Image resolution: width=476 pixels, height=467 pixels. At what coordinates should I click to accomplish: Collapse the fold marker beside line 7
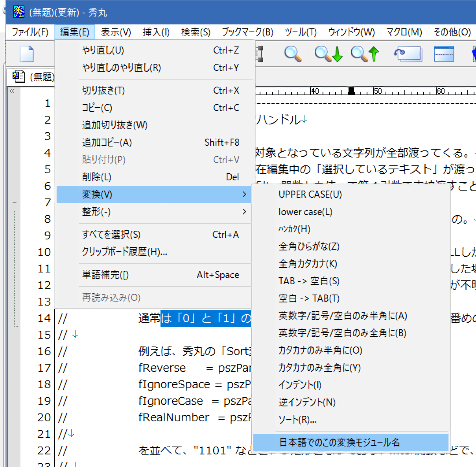(15, 203)
